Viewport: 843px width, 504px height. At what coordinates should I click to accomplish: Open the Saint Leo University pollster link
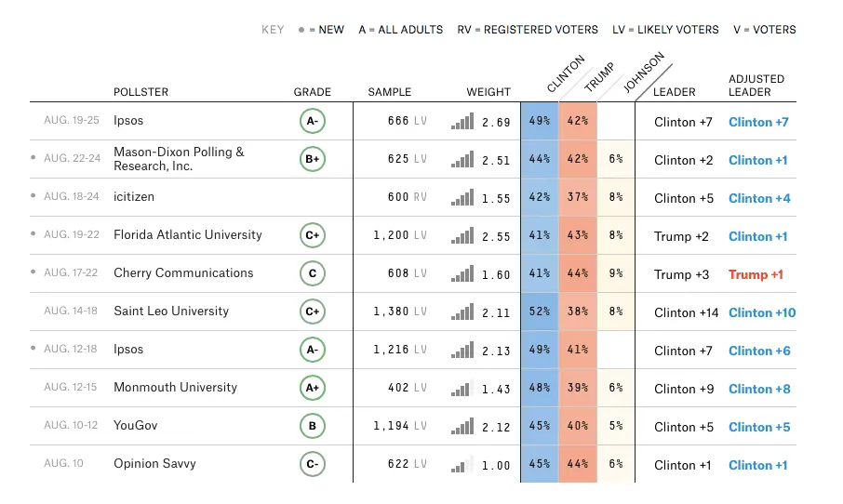tap(171, 312)
